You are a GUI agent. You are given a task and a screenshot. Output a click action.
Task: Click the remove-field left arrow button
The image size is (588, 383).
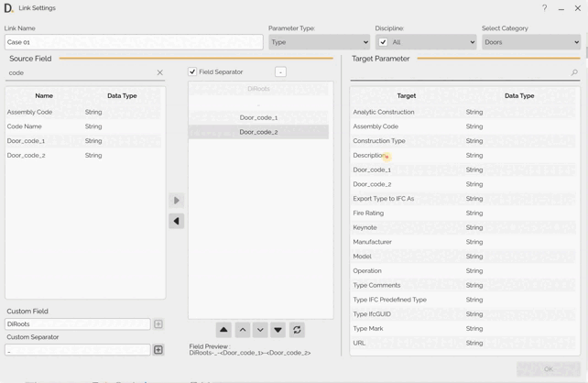click(x=177, y=221)
